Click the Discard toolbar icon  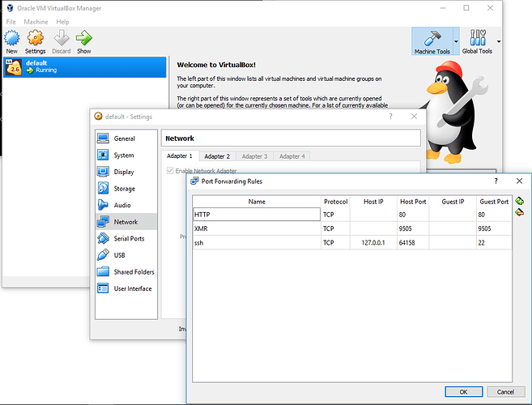coord(62,42)
